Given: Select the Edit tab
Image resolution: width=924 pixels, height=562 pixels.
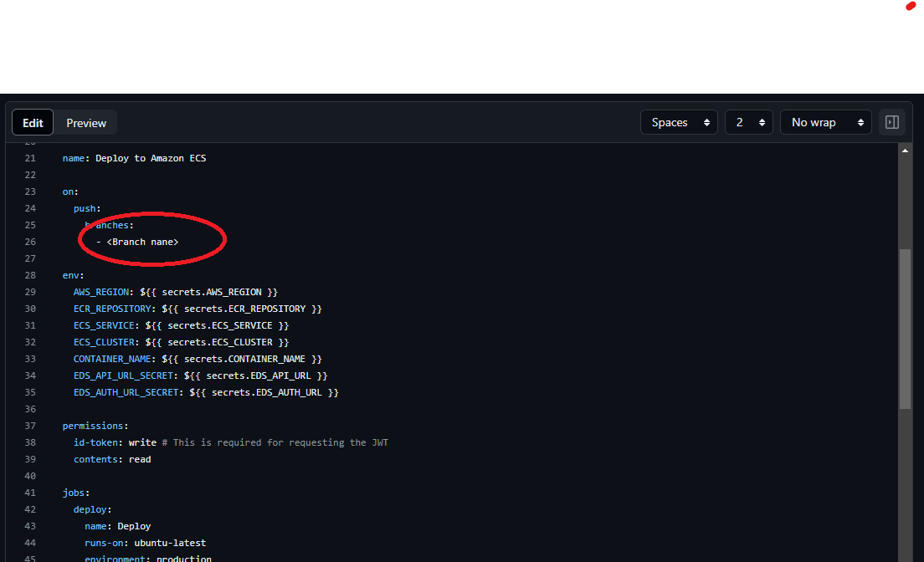Looking at the screenshot, I should coord(33,122).
